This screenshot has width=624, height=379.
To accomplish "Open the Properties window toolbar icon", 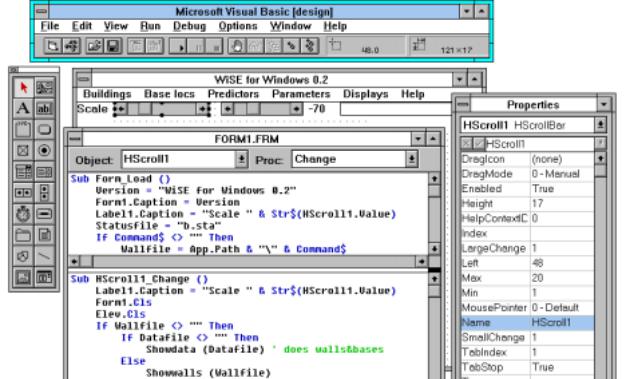I will tap(155, 46).
